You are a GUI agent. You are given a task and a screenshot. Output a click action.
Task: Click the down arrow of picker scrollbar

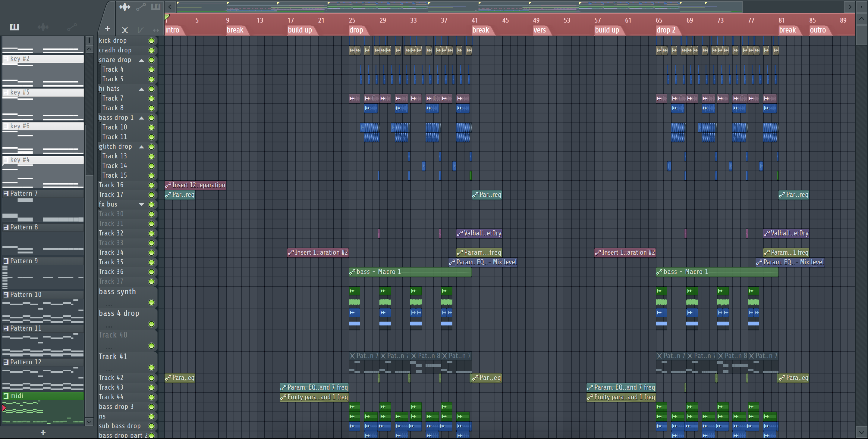pyautogui.click(x=89, y=422)
